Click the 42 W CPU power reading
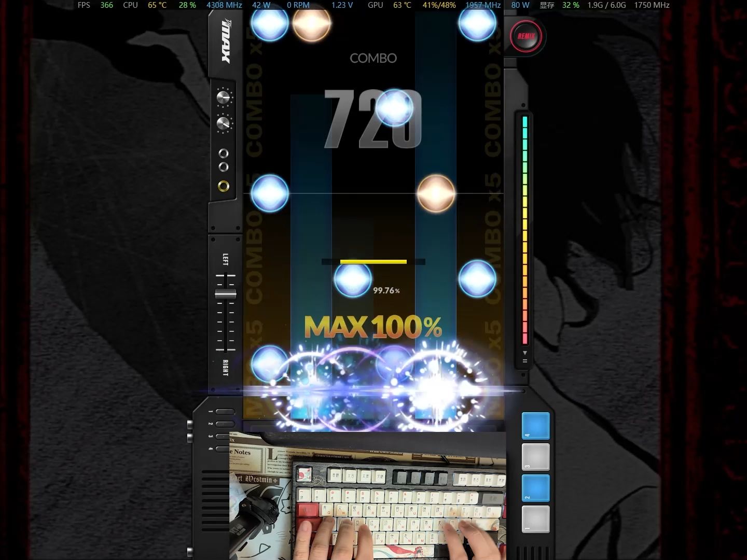 (261, 5)
